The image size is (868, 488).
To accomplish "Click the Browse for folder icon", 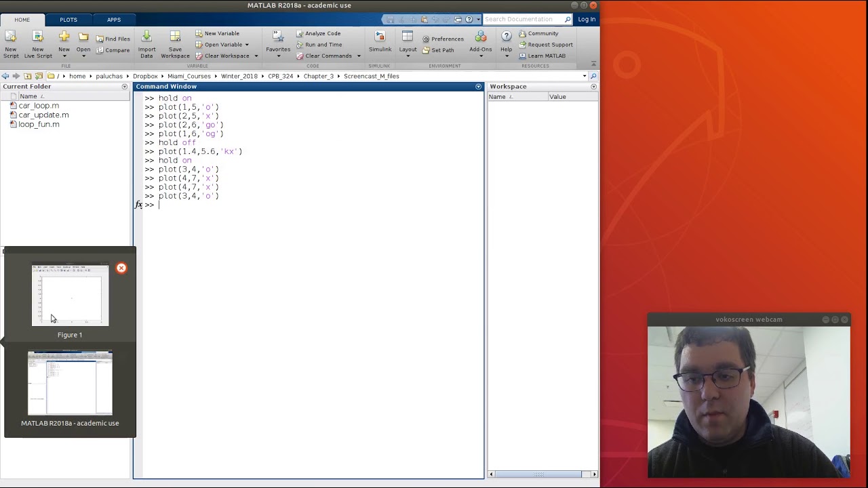I will [x=39, y=76].
